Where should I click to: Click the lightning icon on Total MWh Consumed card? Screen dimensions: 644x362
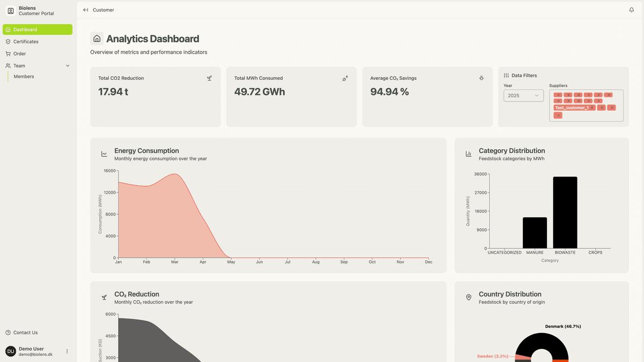(x=345, y=78)
